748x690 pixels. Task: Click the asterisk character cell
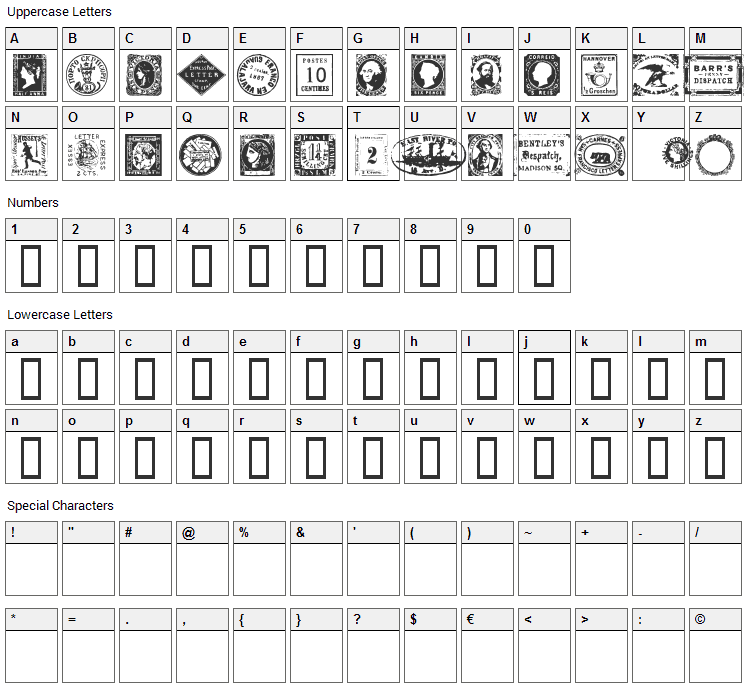(31, 645)
